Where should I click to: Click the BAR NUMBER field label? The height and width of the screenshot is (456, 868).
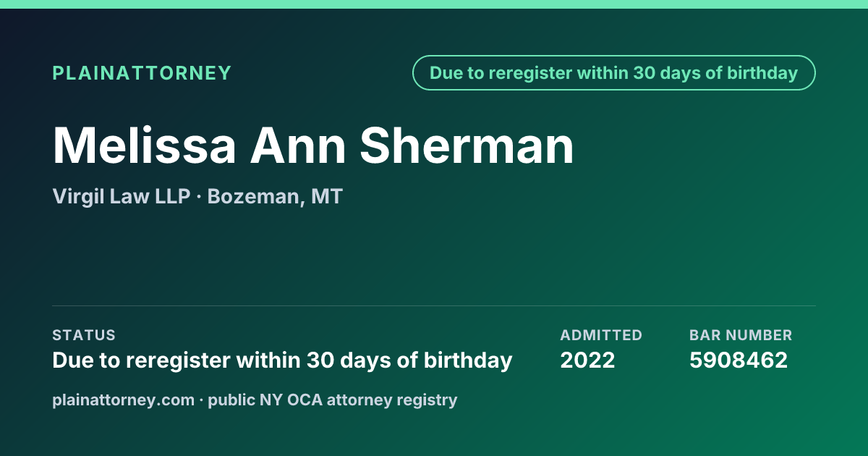pos(741,335)
